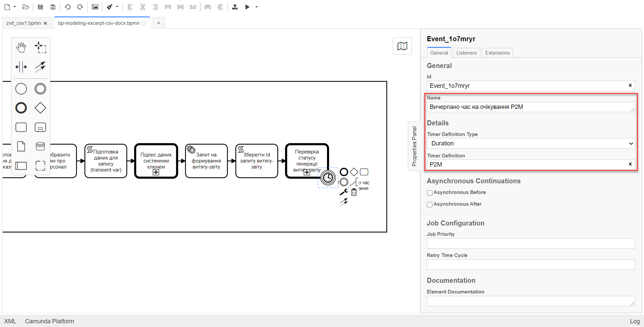Align elements center horizontally

point(143,7)
